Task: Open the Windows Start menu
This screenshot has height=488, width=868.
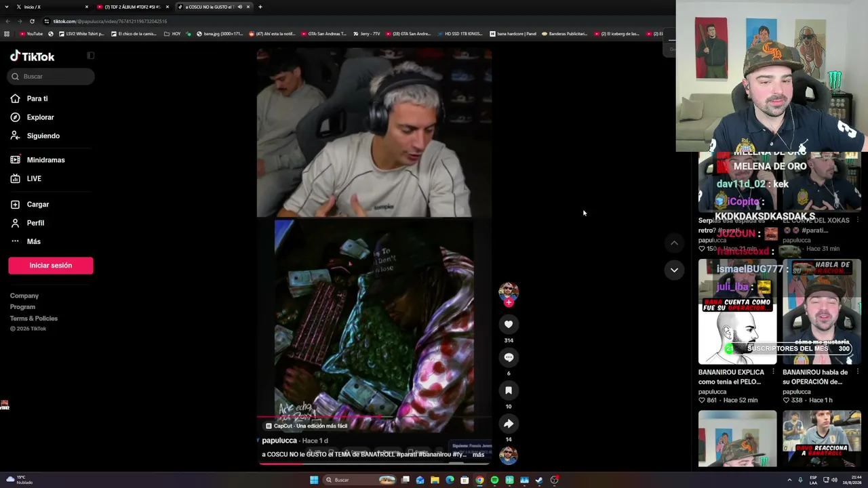Action: click(314, 480)
